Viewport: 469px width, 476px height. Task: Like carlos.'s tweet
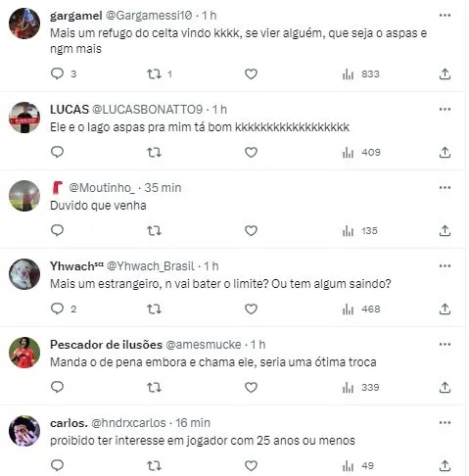point(251,466)
